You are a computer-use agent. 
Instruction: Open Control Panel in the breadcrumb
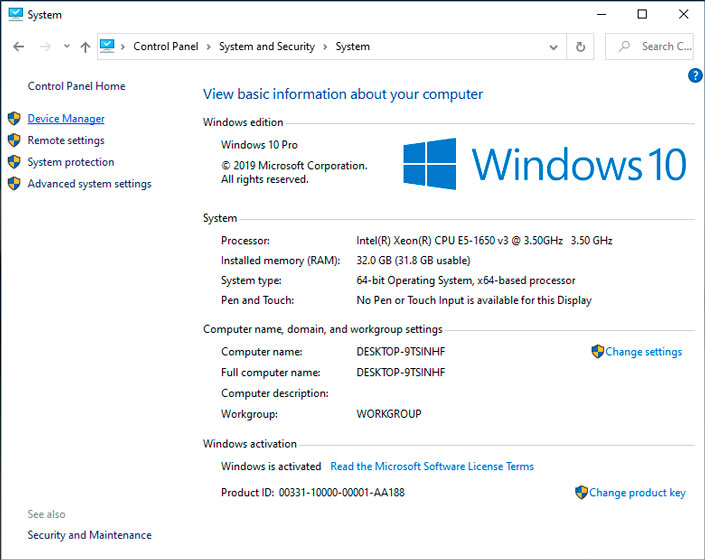165,46
